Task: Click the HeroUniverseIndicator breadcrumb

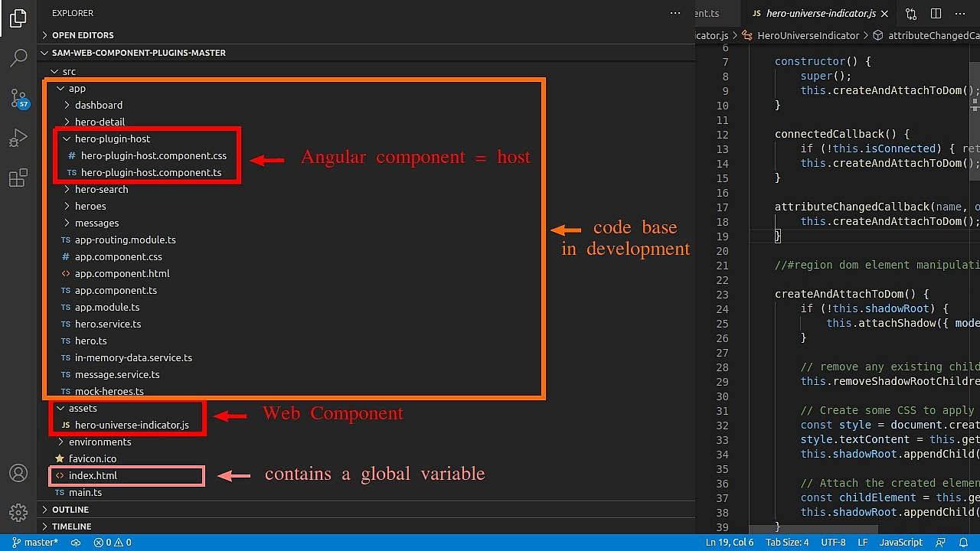Action: point(808,35)
